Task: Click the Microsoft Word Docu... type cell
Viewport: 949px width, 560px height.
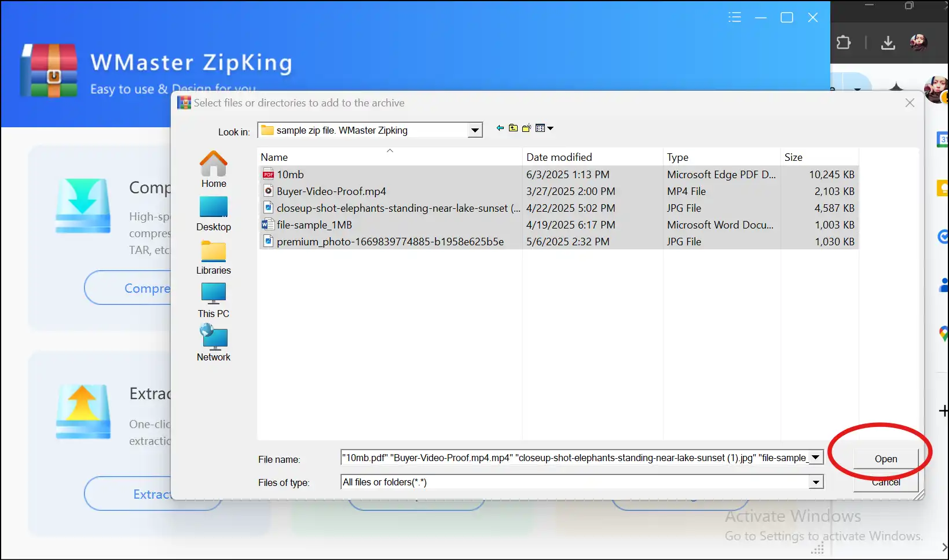Action: (720, 224)
